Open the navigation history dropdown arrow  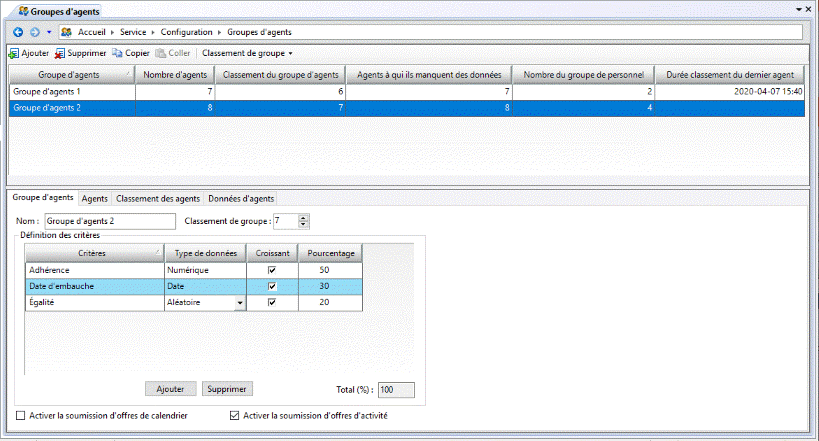click(48, 32)
